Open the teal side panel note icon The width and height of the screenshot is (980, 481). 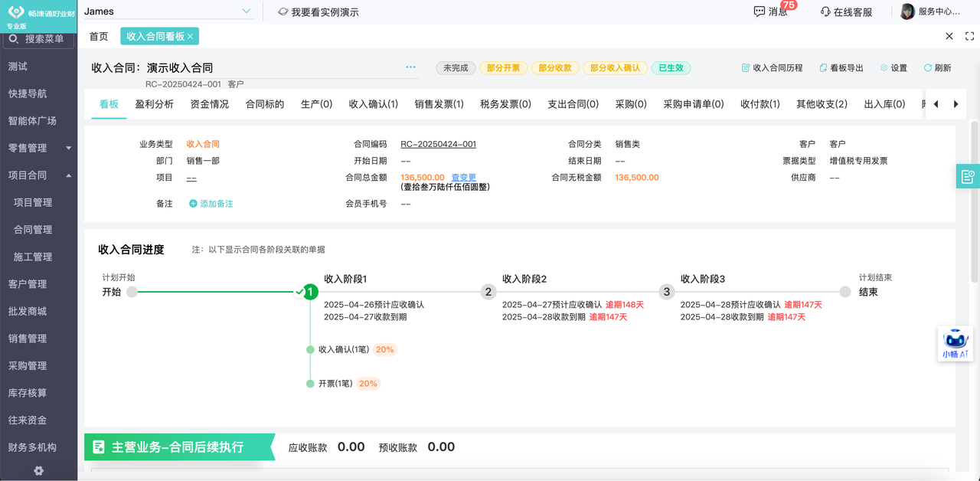[x=968, y=176]
